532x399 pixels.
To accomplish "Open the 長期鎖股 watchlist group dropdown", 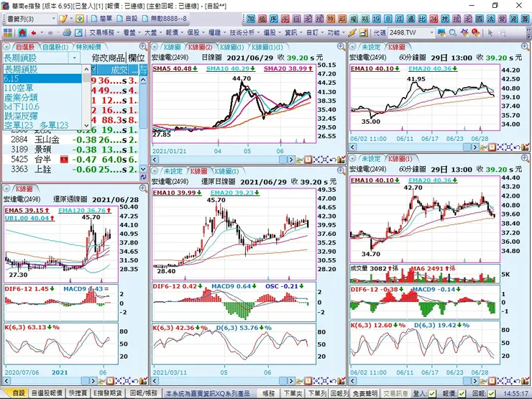I will pos(74,58).
